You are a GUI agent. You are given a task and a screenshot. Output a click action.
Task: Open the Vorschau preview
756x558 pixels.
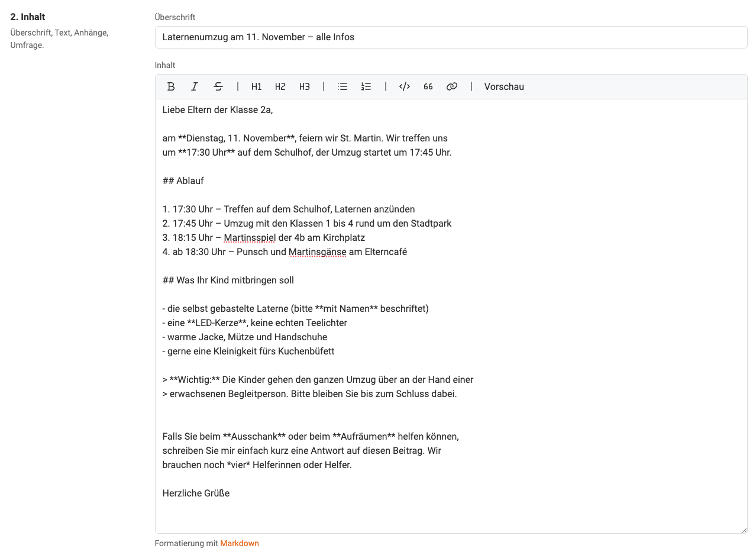point(504,86)
